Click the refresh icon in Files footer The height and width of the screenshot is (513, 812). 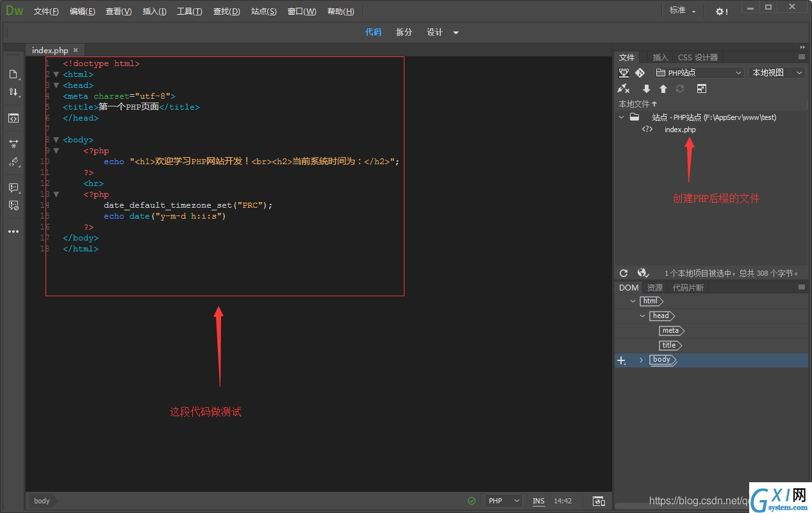tap(624, 273)
